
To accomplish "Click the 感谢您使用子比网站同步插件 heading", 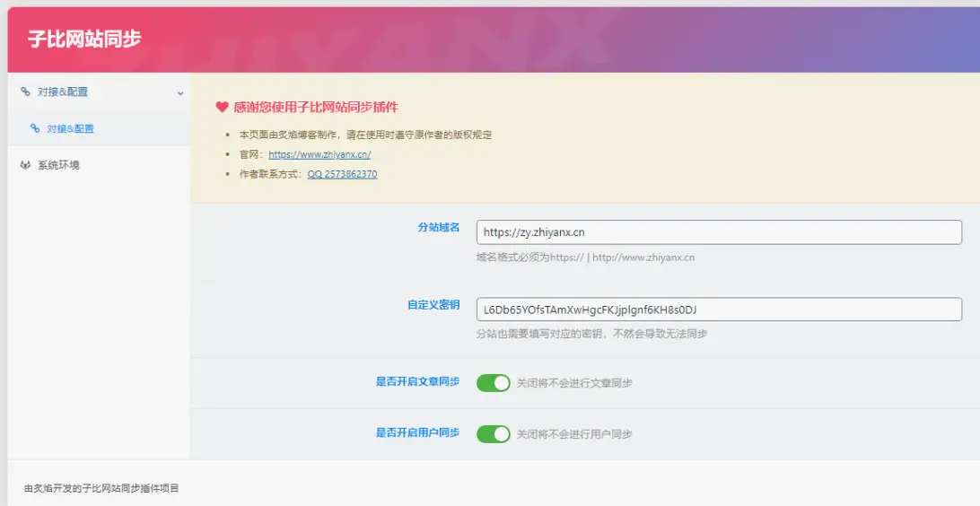I will [x=316, y=107].
